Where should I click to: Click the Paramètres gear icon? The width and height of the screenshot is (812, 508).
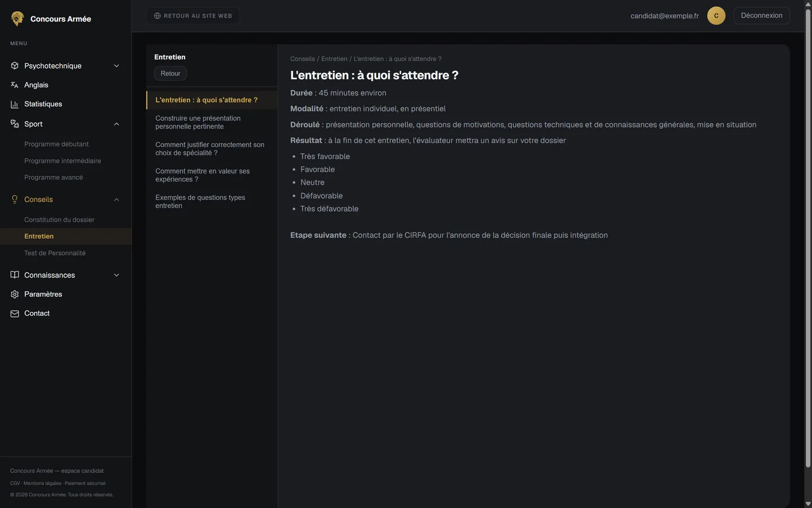pos(15,294)
